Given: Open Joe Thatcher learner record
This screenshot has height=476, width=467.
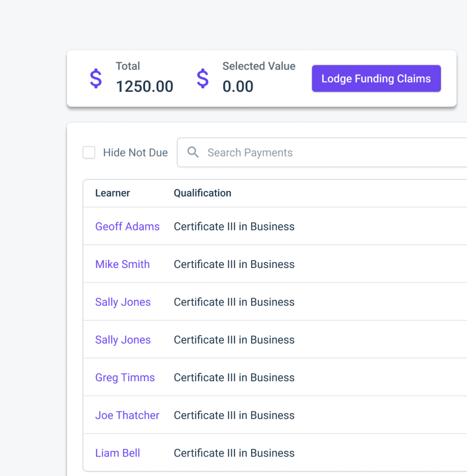Looking at the screenshot, I should 127,415.
